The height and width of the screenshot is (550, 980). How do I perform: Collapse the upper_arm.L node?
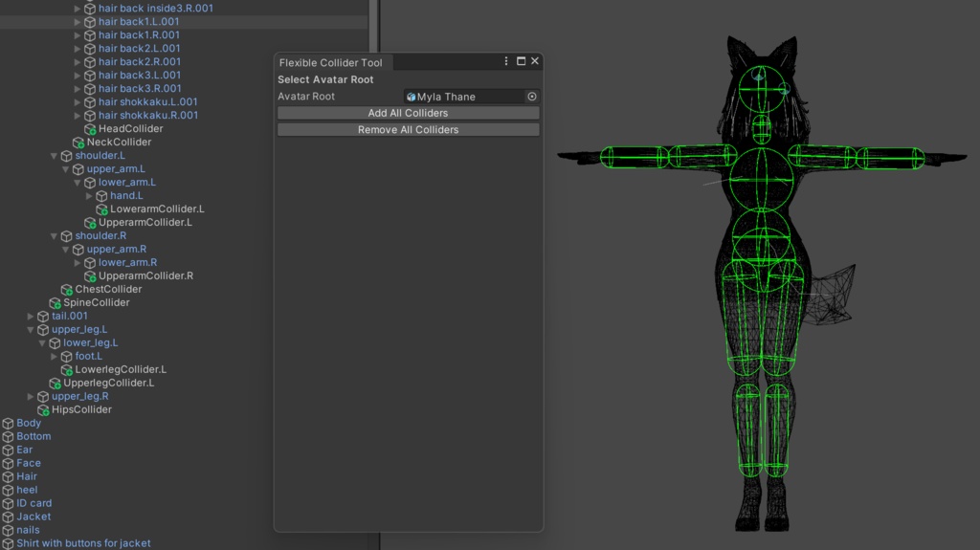click(66, 169)
